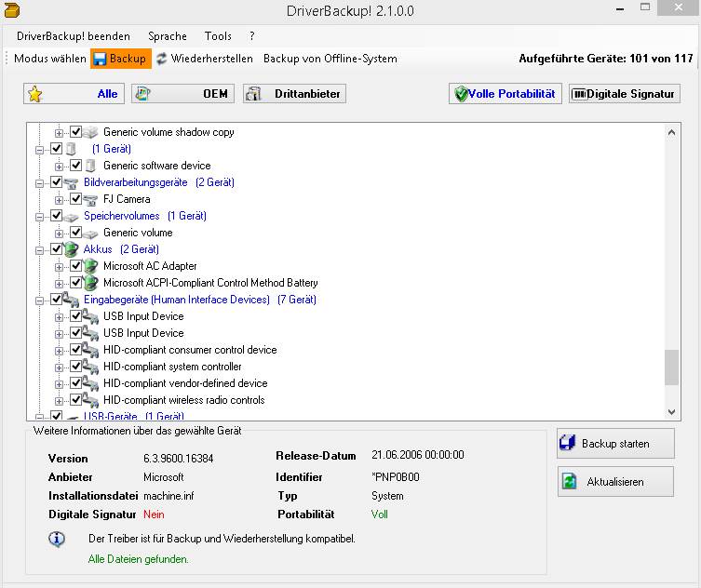Open the Tools menu
This screenshot has width=701, height=588.
(218, 36)
